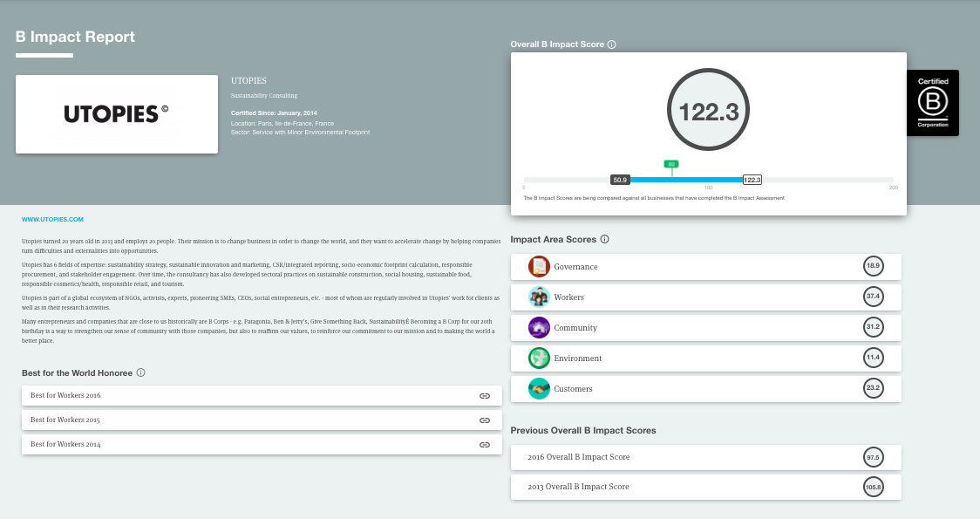Expand the Customers score row
Screen dimensions: 980x519
(705, 389)
